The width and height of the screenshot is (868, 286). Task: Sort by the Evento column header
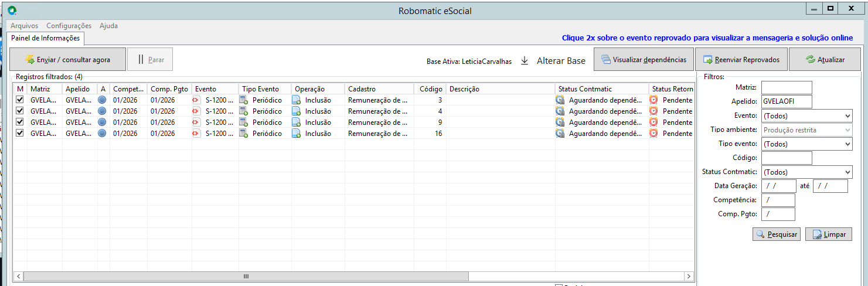pyautogui.click(x=215, y=88)
